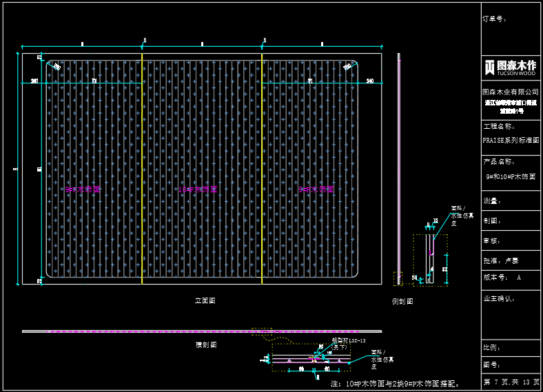The width and height of the screenshot is (543, 392).
Task: Click the 产品名称 9#和10#P木饰面 text
Action: click(x=511, y=176)
